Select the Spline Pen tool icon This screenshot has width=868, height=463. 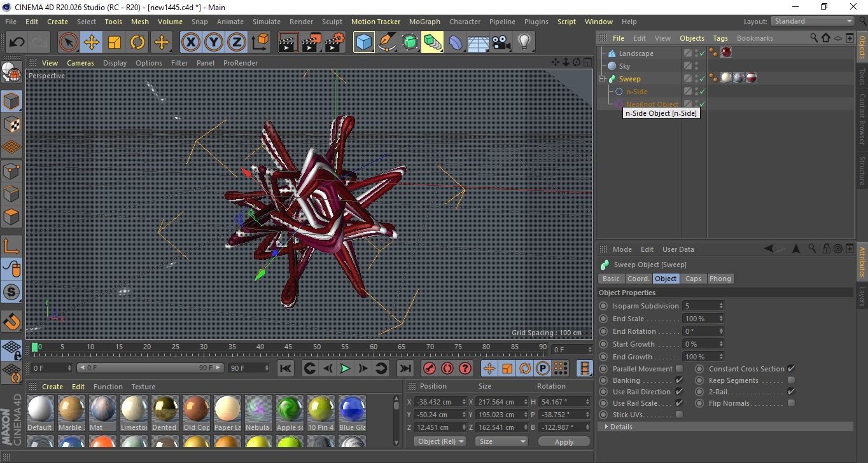tap(387, 43)
